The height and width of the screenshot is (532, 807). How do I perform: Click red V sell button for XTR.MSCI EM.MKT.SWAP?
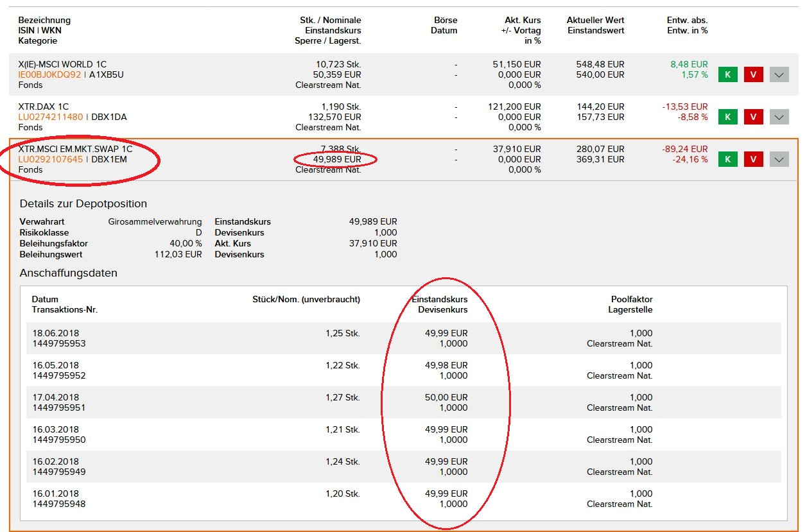(x=753, y=159)
